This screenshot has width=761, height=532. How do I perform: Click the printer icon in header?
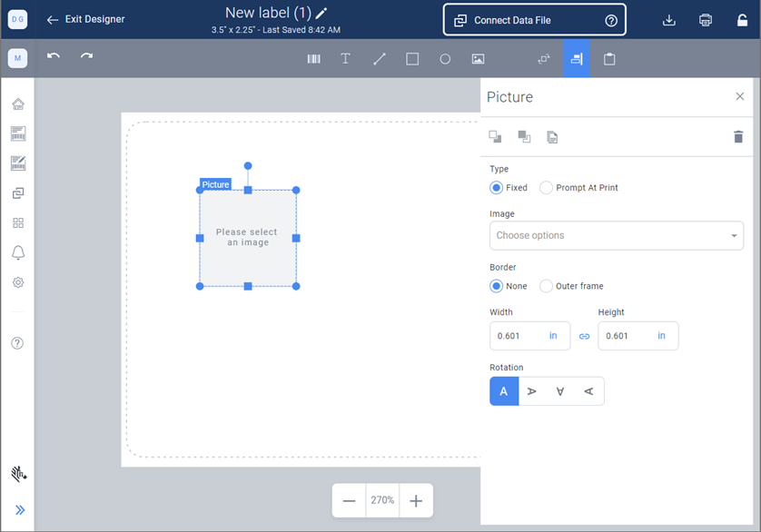click(706, 20)
